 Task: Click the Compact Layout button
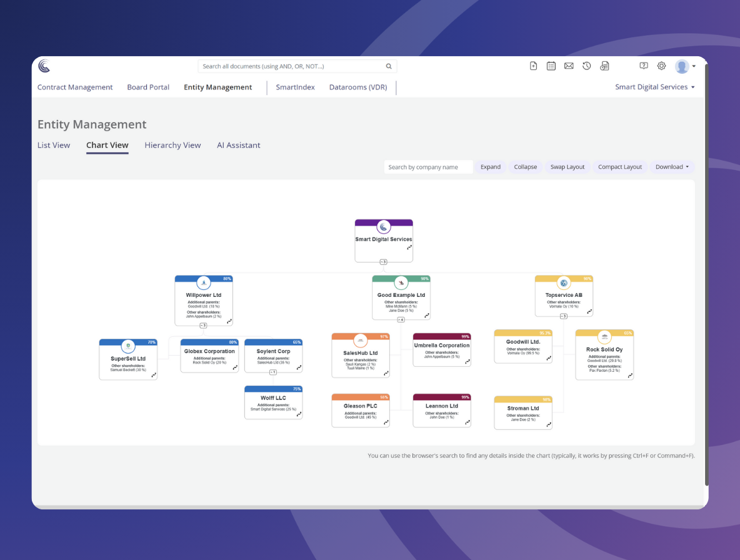(619, 167)
